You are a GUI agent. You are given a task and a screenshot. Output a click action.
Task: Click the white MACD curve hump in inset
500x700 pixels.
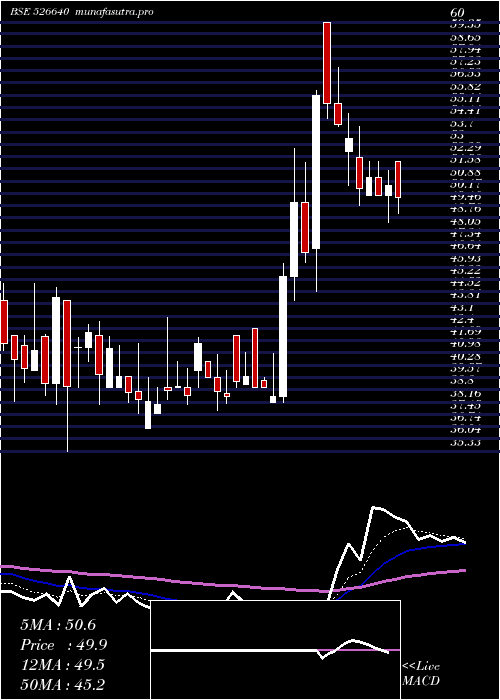(354, 641)
